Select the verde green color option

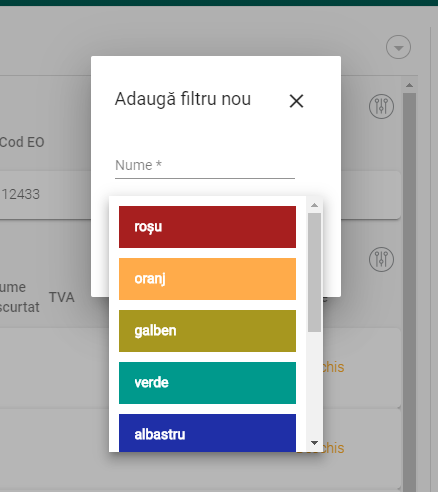[207, 383]
